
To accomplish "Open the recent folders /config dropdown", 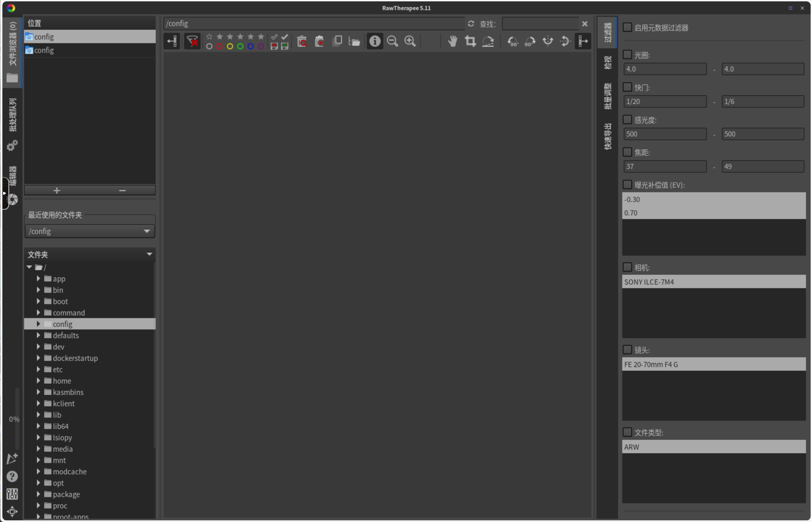I will point(90,231).
